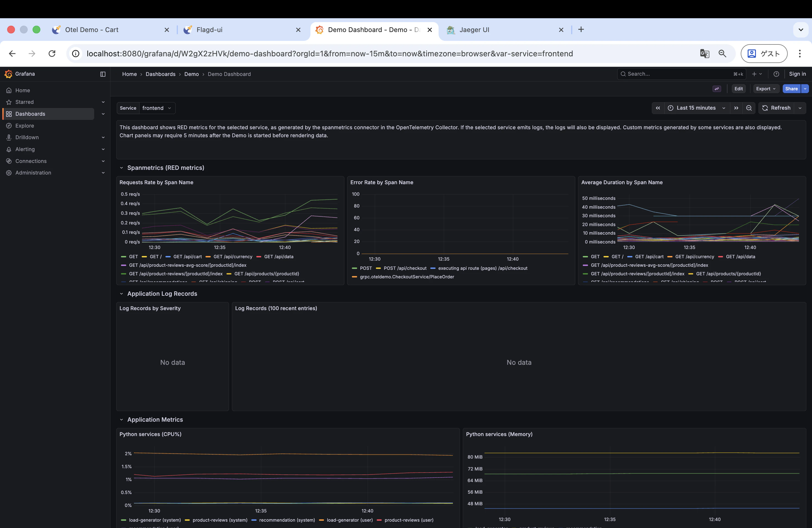Toggle POST /api/checkout series in Error Rate legend

pos(405,268)
